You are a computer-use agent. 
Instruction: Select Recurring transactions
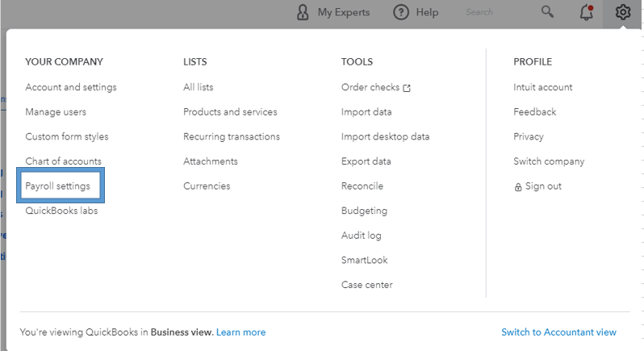point(232,137)
